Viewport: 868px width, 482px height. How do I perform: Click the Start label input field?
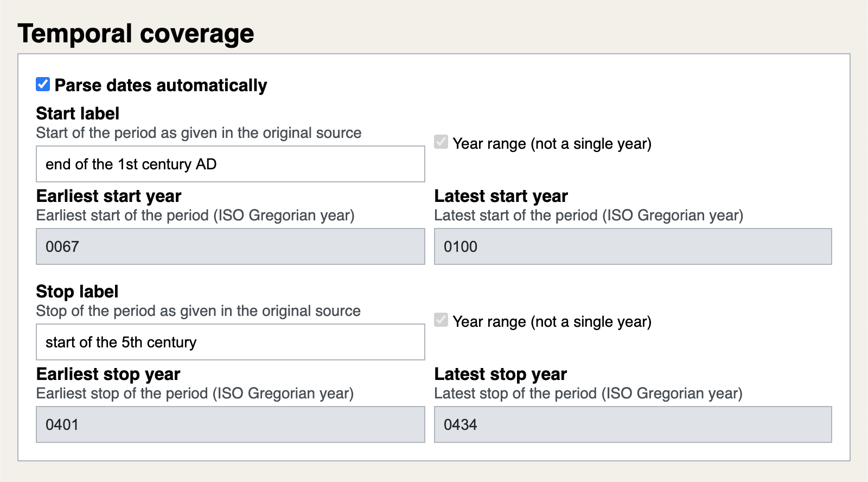coord(231,164)
